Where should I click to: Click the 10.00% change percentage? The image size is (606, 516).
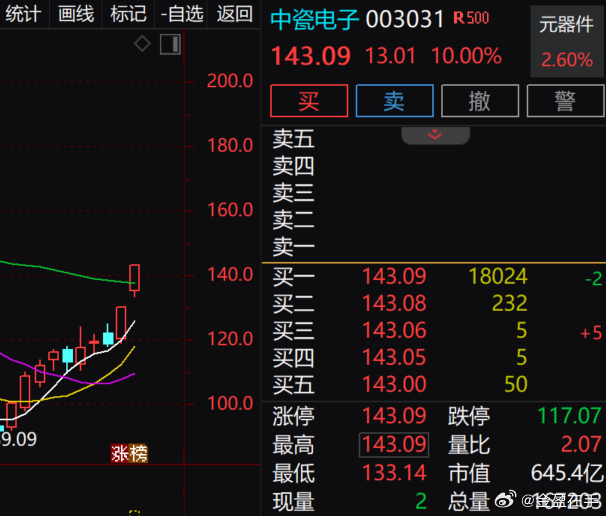point(466,56)
